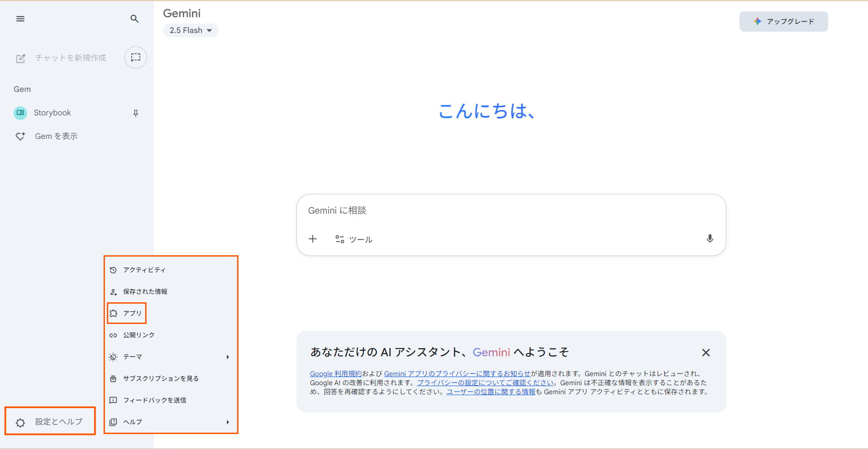Dismiss the welcome banner with X
868x449 pixels.
point(706,353)
